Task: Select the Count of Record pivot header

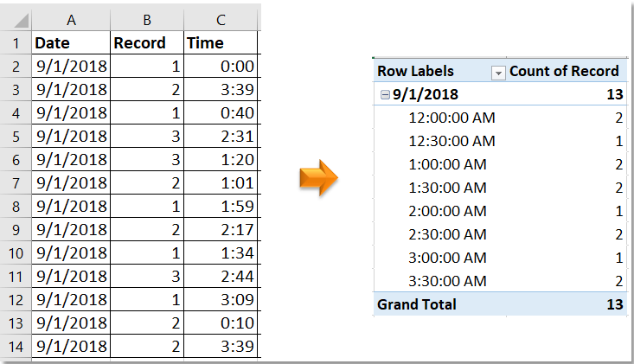Action: (564, 72)
